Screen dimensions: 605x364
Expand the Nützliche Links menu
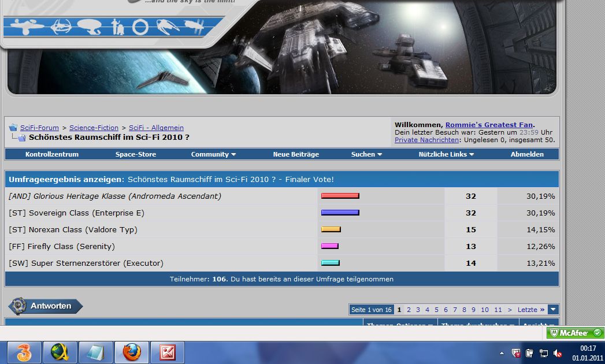pos(446,154)
